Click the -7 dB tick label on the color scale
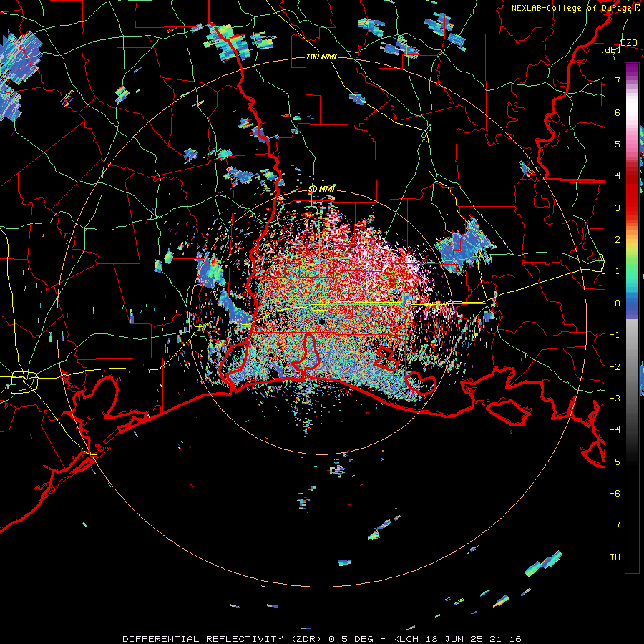 [615, 525]
